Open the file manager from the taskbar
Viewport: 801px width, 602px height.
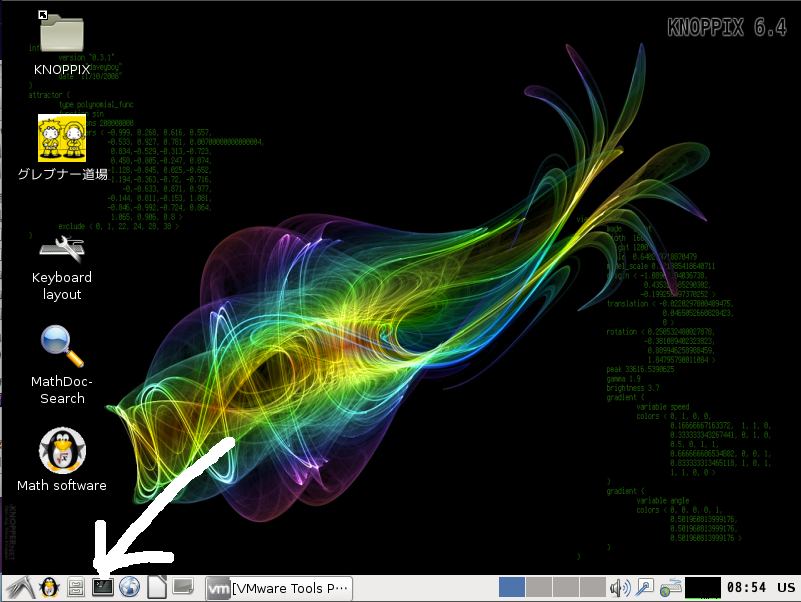coord(76,588)
